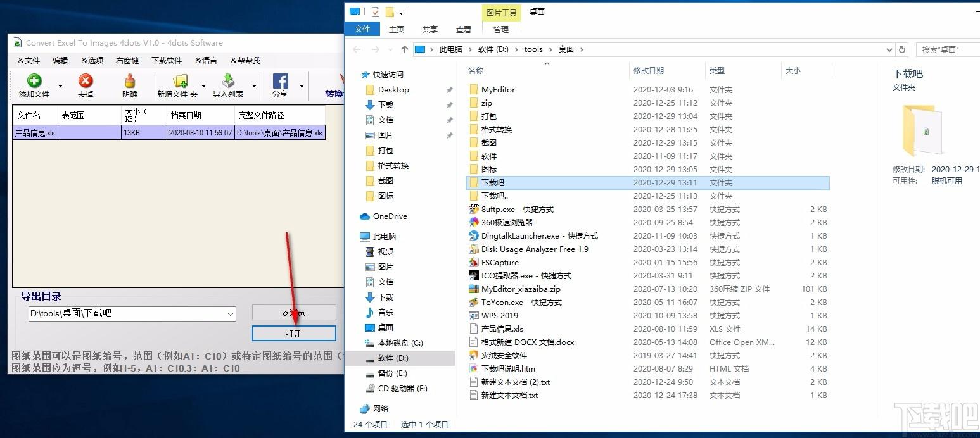Open the &语言 menu
This screenshot has height=438, width=980.
[x=206, y=61]
